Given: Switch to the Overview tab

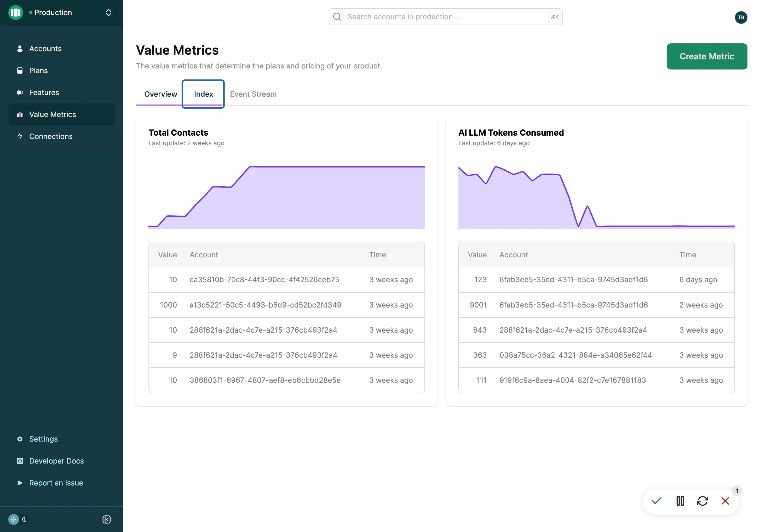Looking at the screenshot, I should [160, 94].
